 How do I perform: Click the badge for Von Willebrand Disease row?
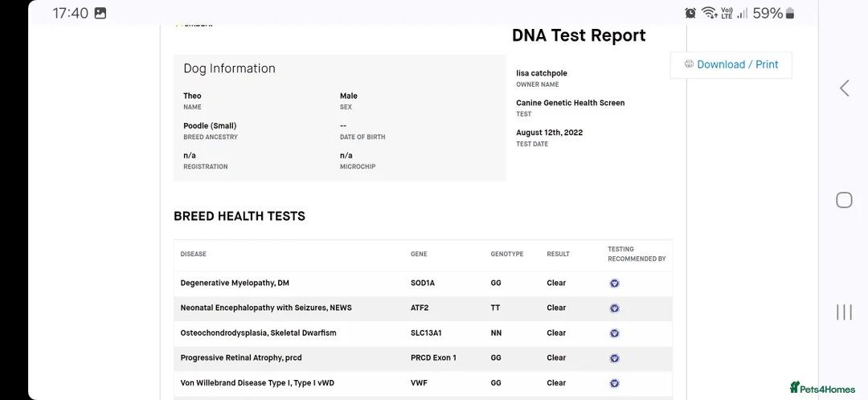614,383
